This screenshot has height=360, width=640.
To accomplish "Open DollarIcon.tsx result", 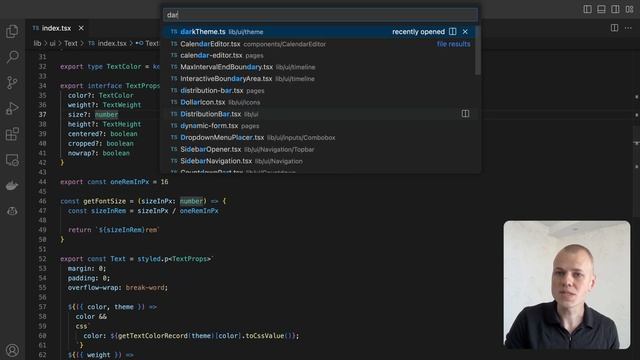I will (319, 102).
